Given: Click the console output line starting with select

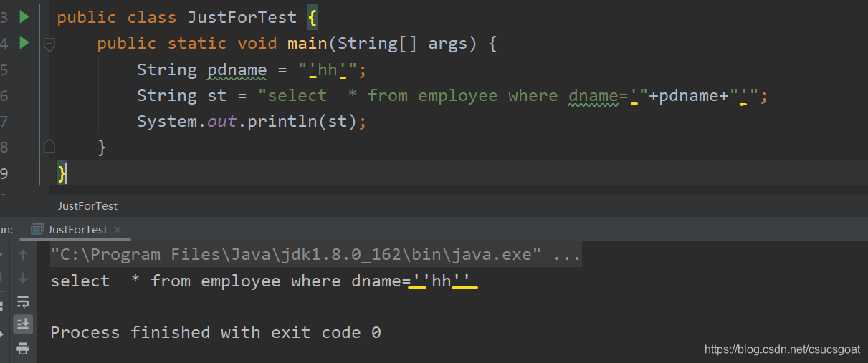Looking at the screenshot, I should click(x=264, y=281).
